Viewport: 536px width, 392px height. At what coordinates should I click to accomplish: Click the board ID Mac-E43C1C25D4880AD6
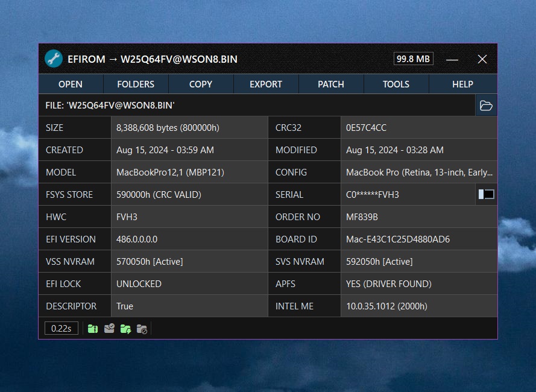pyautogui.click(x=398, y=239)
